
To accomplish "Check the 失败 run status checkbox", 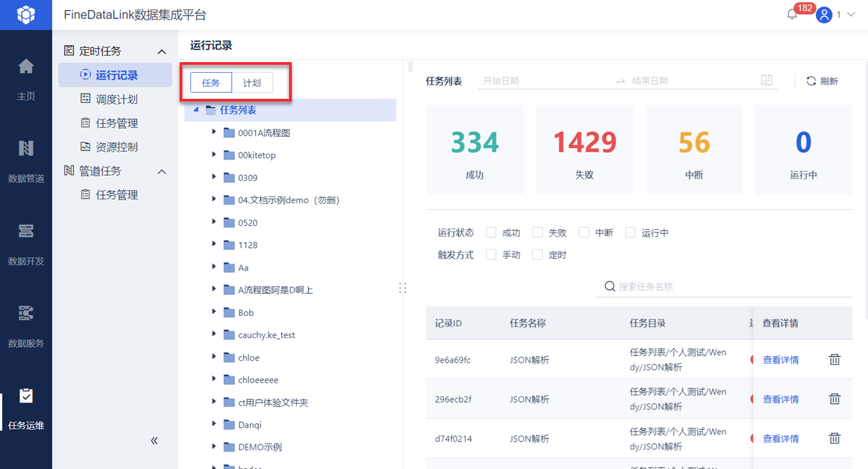I will pos(537,232).
